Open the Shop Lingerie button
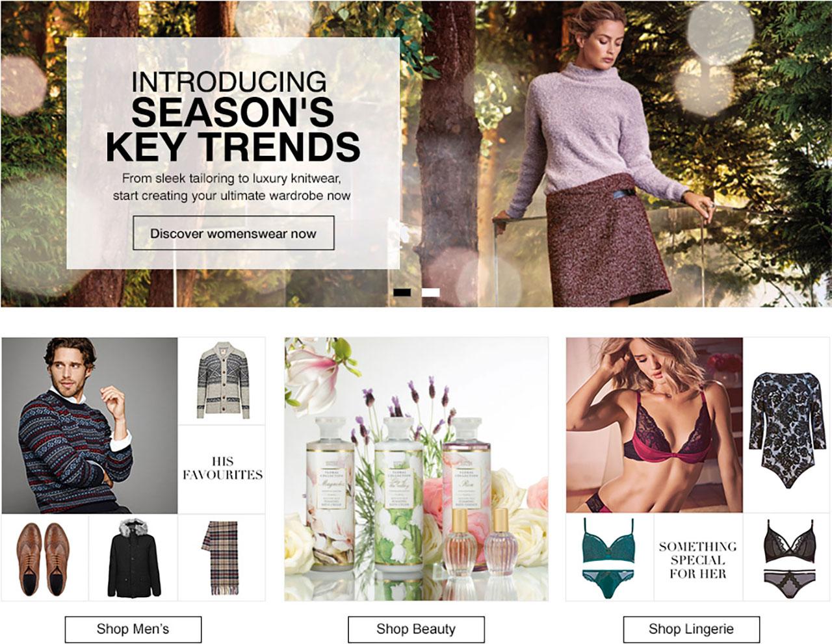The image size is (832, 644). coord(691,629)
